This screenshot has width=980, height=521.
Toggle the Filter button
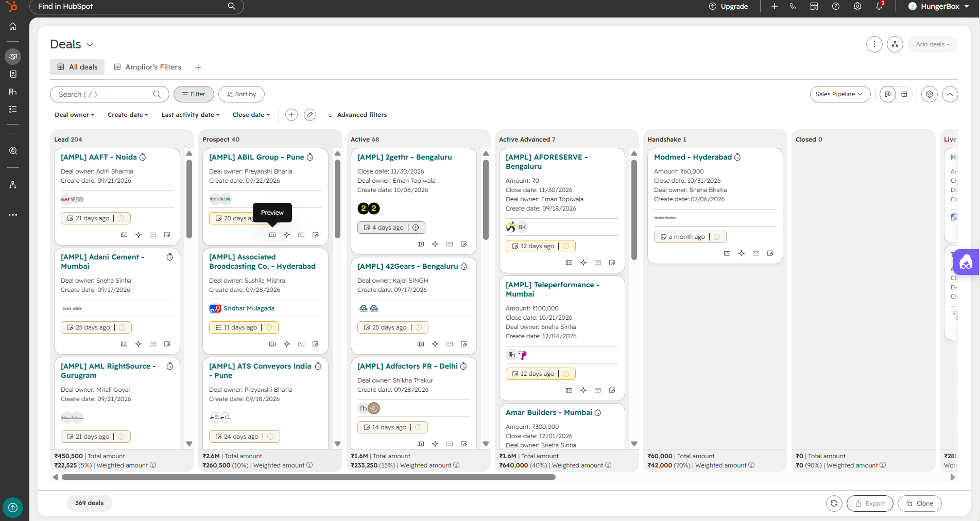point(194,94)
